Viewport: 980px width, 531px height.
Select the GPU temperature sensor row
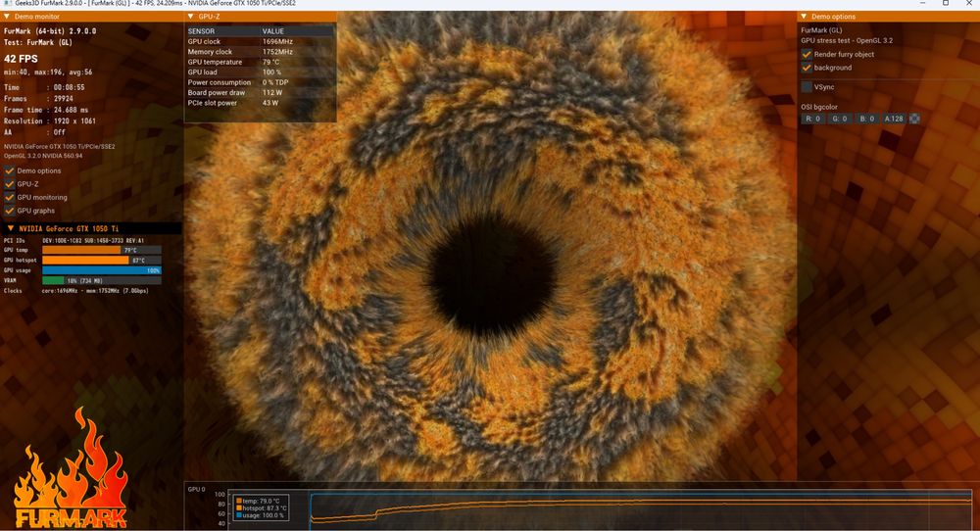(x=260, y=62)
